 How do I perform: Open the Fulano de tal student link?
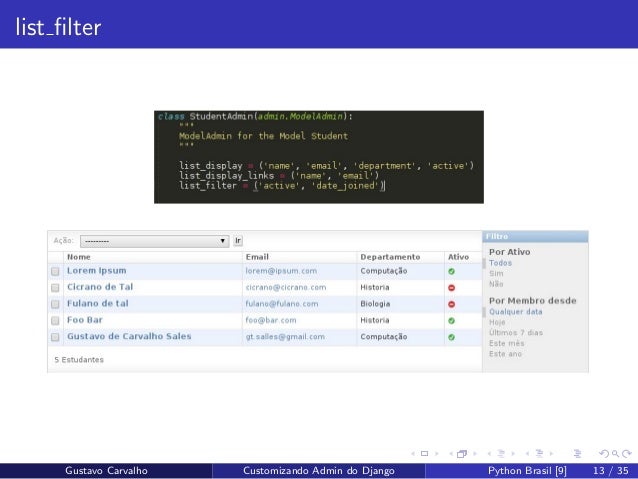[98, 303]
